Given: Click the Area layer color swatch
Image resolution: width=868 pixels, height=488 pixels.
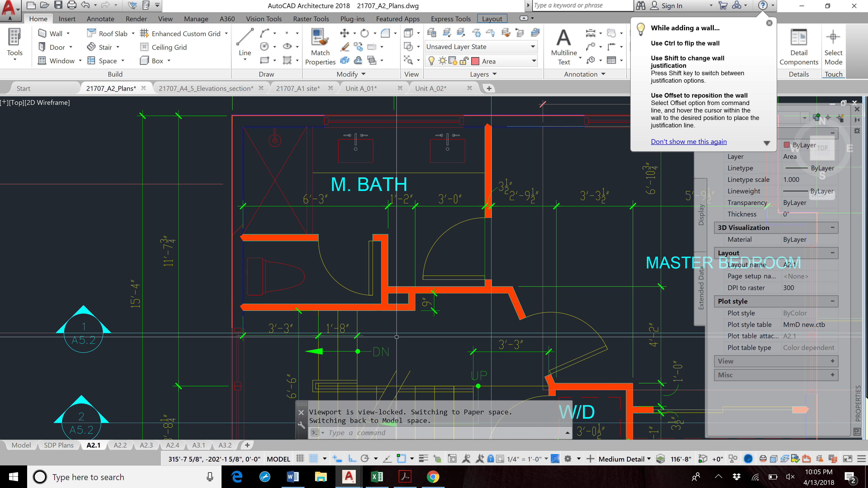Looking at the screenshot, I should pyautogui.click(x=475, y=61).
